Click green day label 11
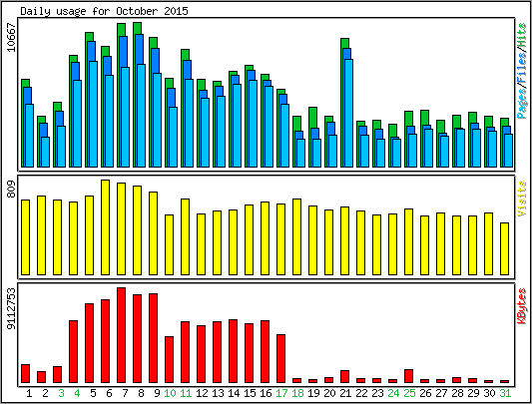The image size is (532, 404). [x=186, y=393]
